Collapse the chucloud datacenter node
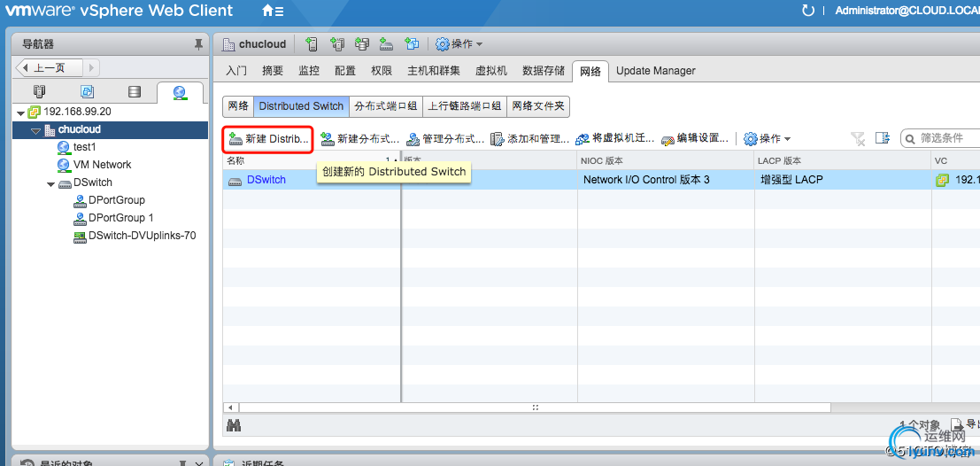Screen dimensions: 980x466 [35, 131]
